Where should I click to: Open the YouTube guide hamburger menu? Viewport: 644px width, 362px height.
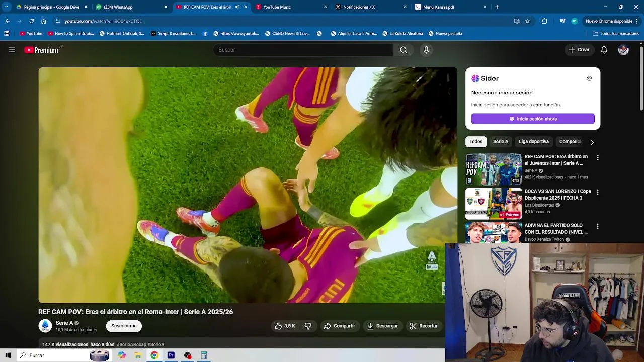click(12, 50)
